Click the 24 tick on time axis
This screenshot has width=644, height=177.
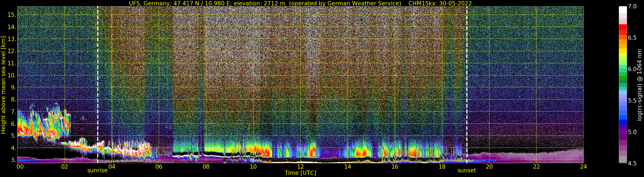(x=583, y=166)
